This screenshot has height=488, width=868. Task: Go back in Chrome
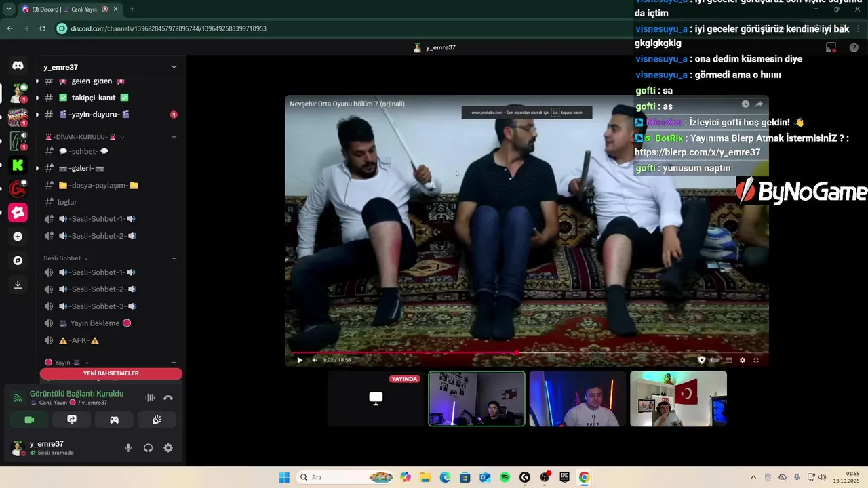click(x=9, y=28)
